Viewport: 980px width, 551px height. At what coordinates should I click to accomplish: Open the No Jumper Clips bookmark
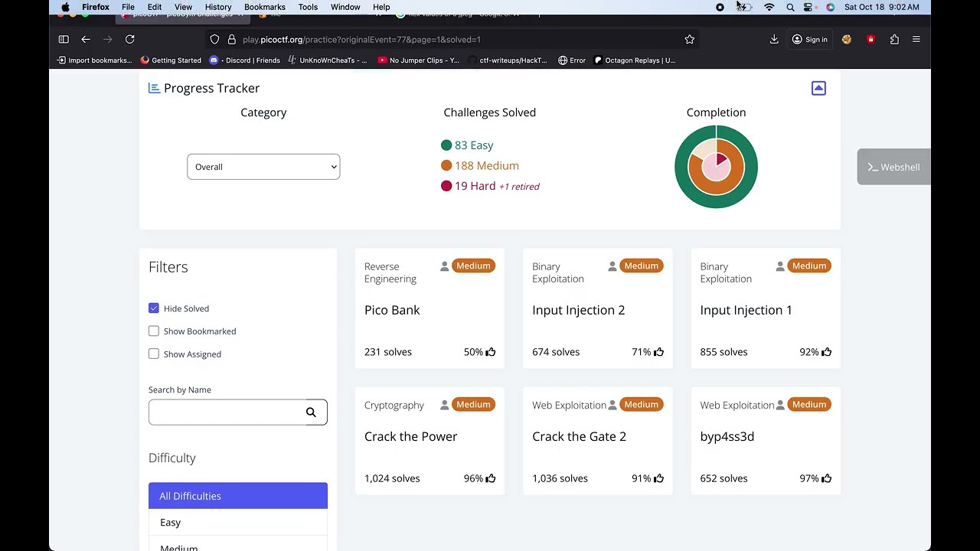(x=419, y=60)
